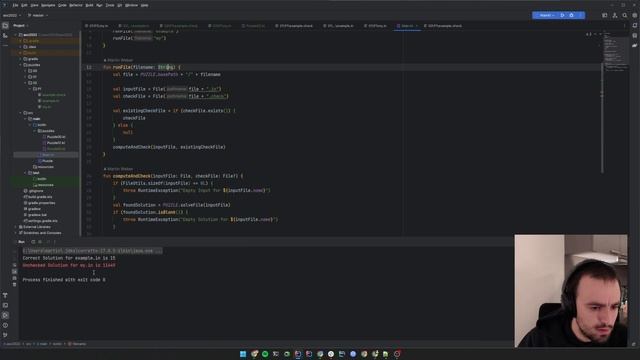This screenshot has height=360, width=640.
Task: Open the Window menu
Action: click(131, 5)
